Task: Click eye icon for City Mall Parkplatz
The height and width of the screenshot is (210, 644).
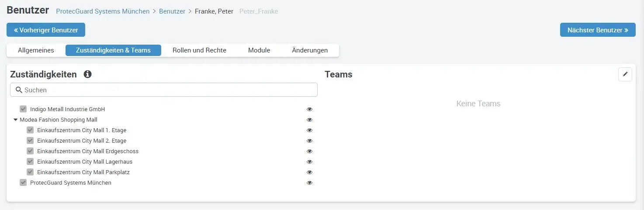Action: pos(310,172)
